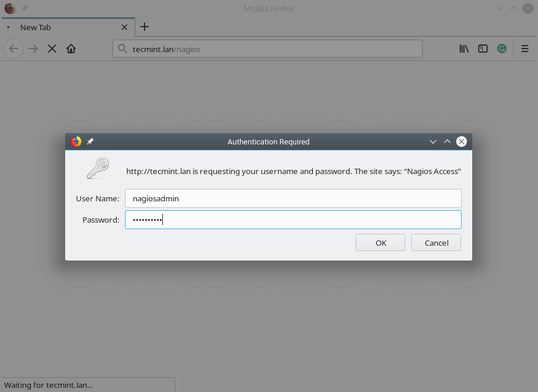Click the Home icon
538x392 pixels.
click(71, 49)
